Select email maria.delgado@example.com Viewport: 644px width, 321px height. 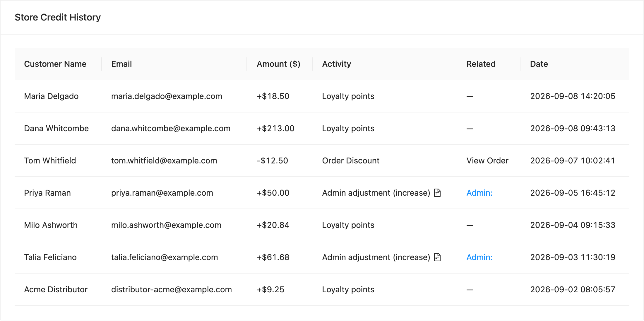coord(167,96)
